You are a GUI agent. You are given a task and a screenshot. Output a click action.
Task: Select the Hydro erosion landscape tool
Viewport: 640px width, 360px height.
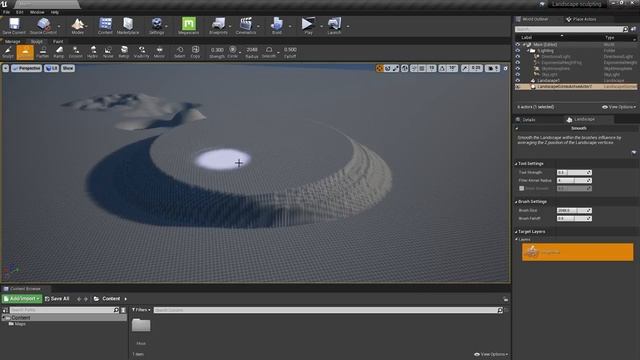[93, 52]
